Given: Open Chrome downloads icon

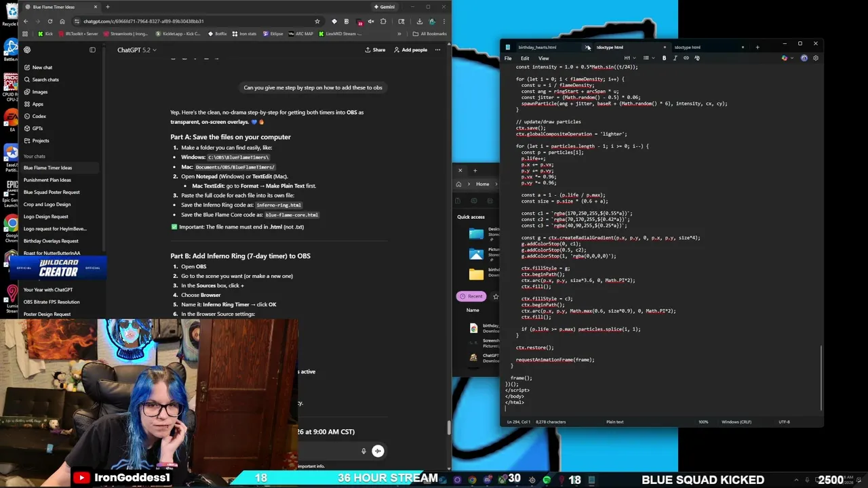Looking at the screenshot, I should [420, 21].
